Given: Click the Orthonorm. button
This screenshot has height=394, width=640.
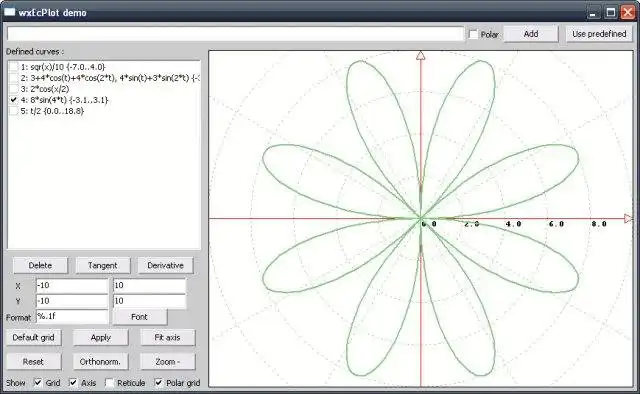Looking at the screenshot, I should 100,362.
